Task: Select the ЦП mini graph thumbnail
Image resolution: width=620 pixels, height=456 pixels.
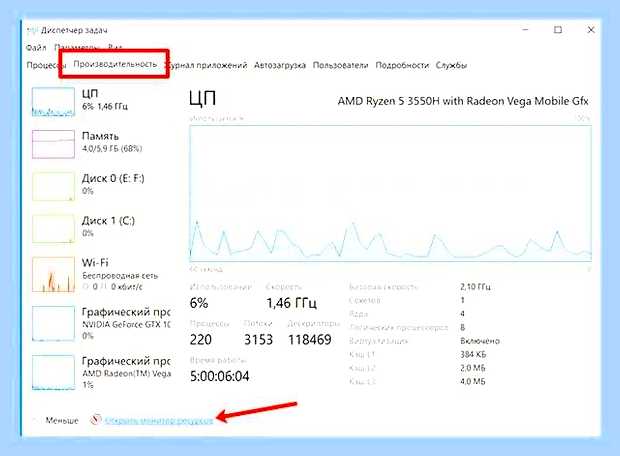Action: (x=53, y=102)
